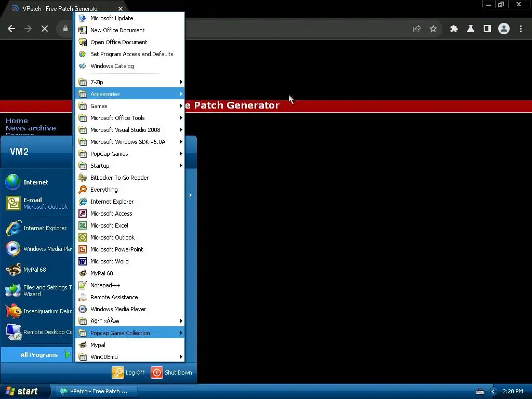Open Microsoft Update from the programs menu
The image size is (532, 399).
(130, 18)
